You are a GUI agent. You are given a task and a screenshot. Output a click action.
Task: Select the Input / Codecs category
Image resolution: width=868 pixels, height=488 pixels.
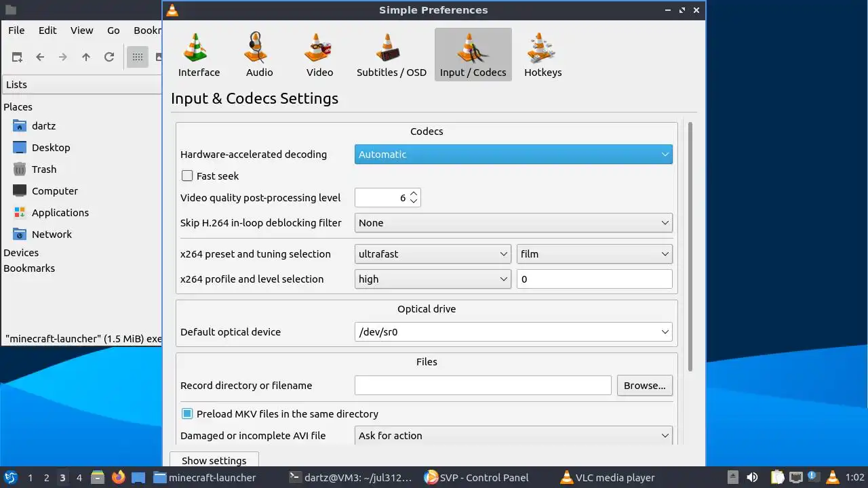tap(473, 55)
